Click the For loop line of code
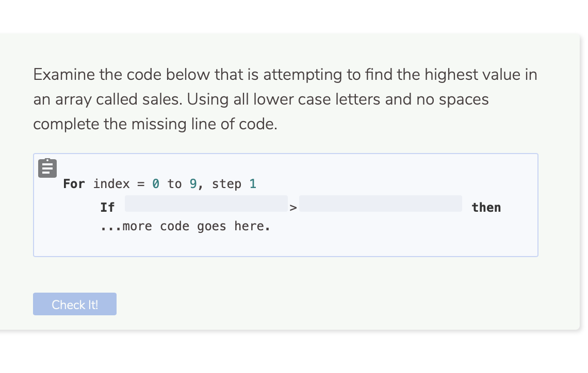 [158, 184]
